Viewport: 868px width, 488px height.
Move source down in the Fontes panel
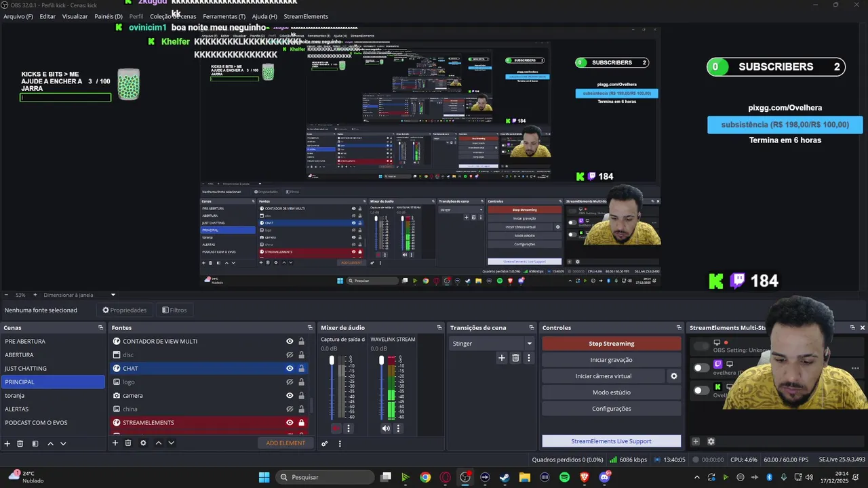point(171,443)
